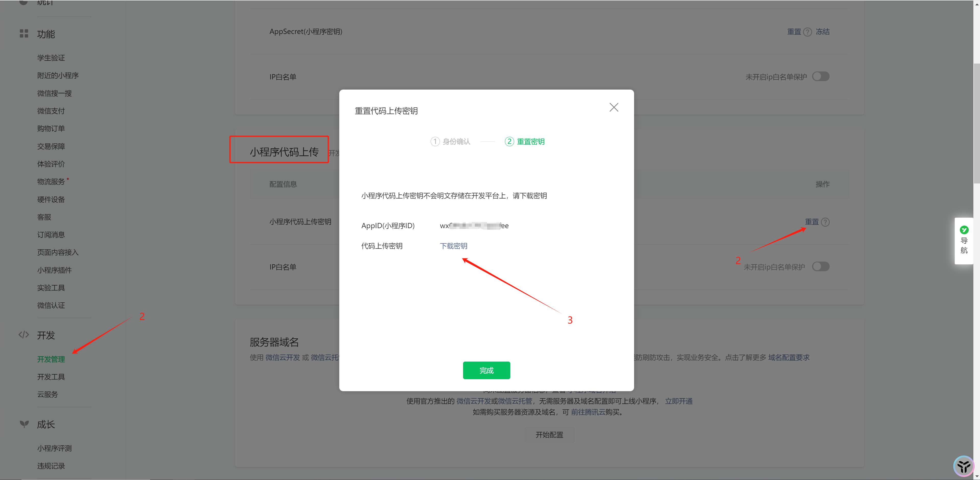This screenshot has height=480, width=980.
Task: Open 微信搜一搜 menu item
Action: click(x=54, y=93)
